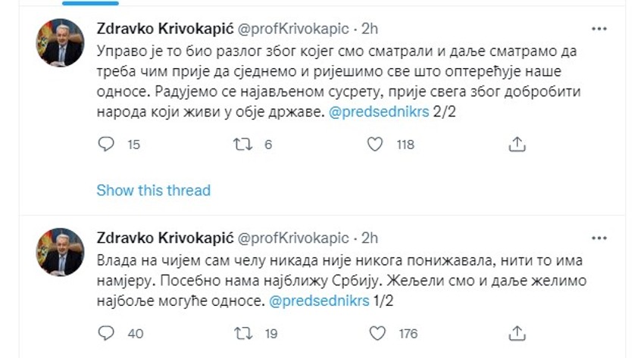Screen dimensions: 644x358
Task: Open more options for the first tweet
Action: [x=598, y=30]
